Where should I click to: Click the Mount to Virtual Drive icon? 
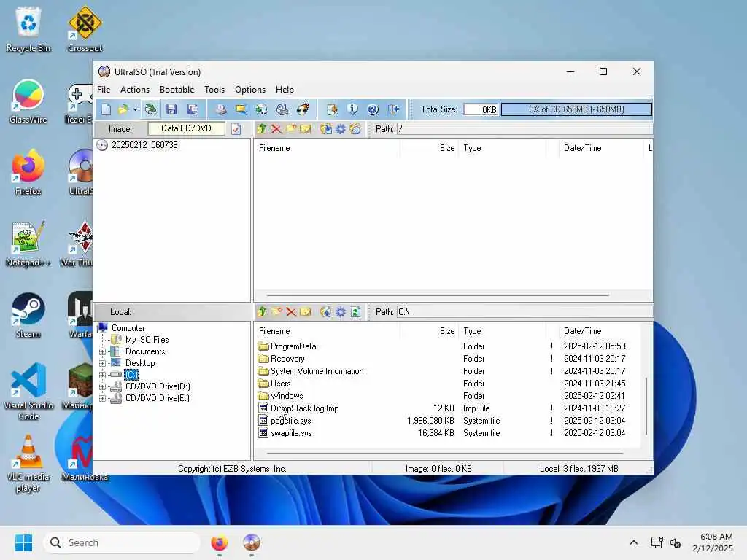point(282,109)
